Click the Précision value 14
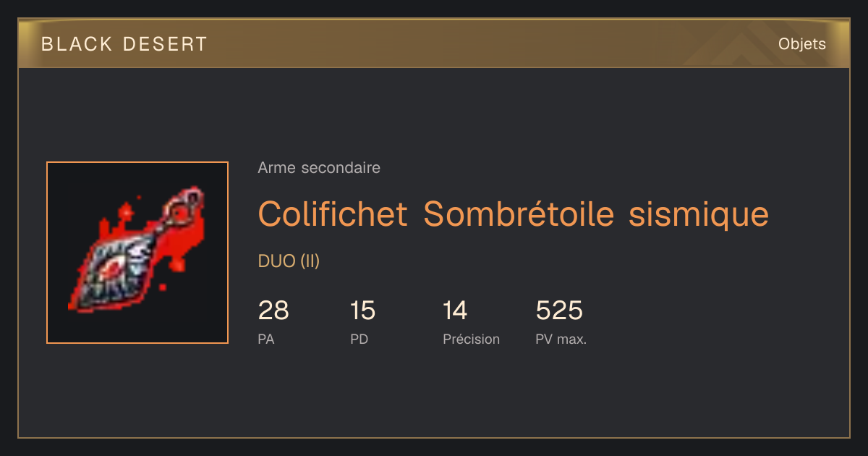The width and height of the screenshot is (868, 456). (x=455, y=311)
